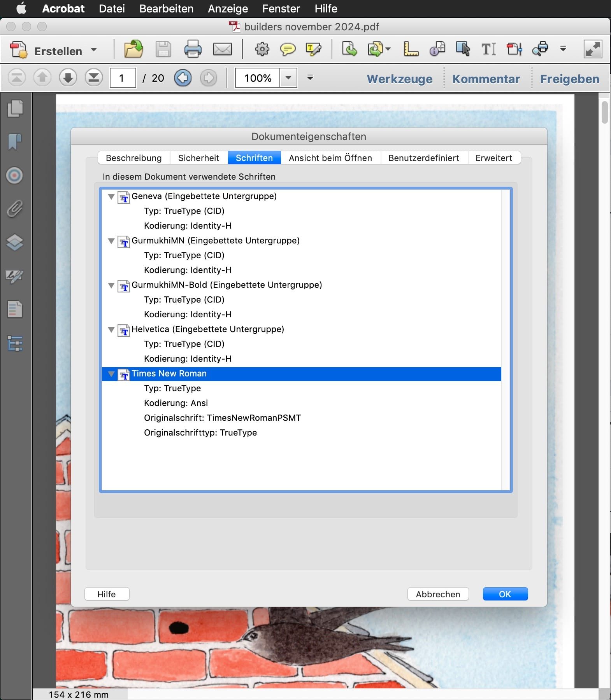This screenshot has height=700, width=611.
Task: Go back to previous view blue arrow
Action: (183, 78)
